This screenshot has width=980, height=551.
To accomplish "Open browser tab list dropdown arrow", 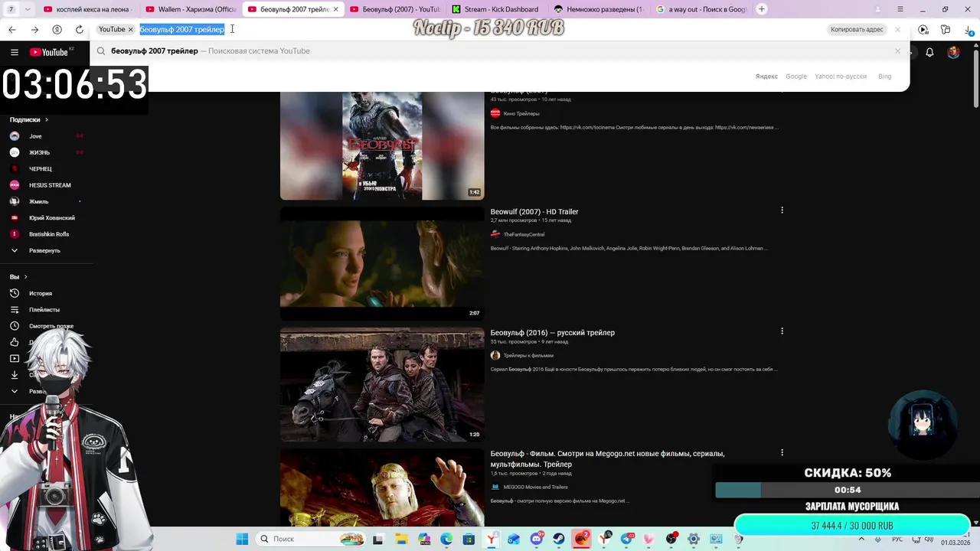I will coord(28,9).
